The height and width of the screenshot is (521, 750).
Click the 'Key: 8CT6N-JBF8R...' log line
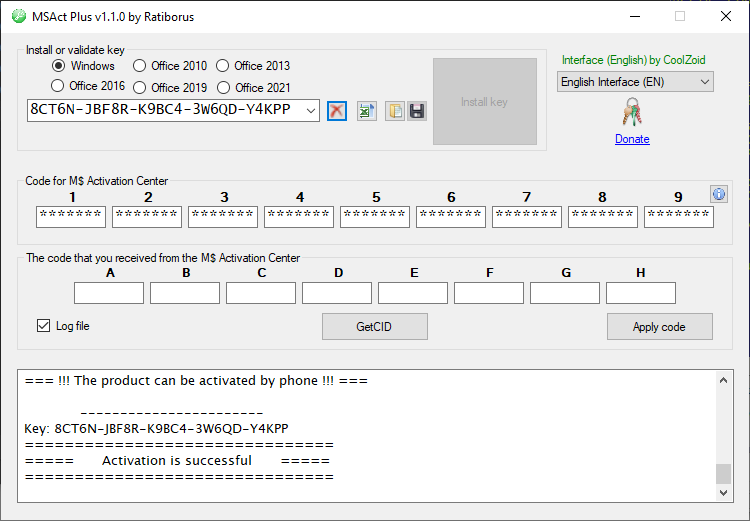coord(156,428)
